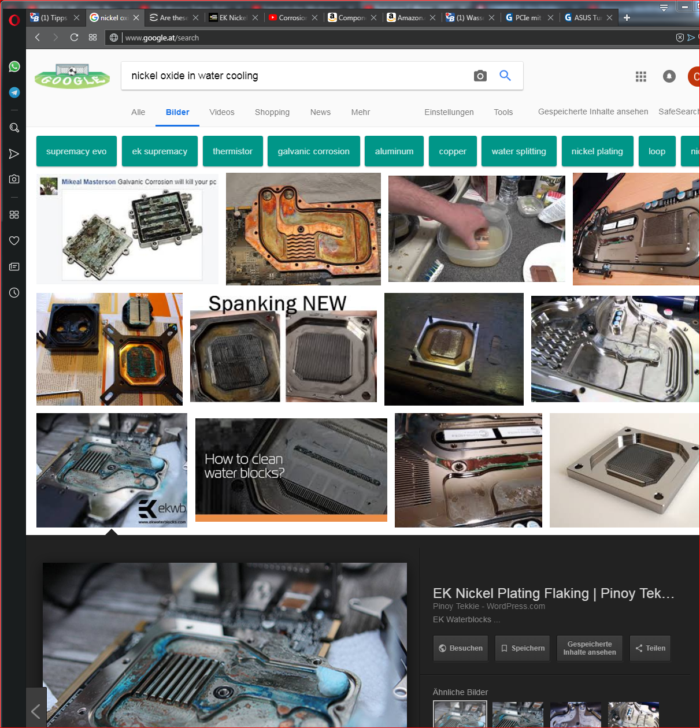
Task: Open Google notifications bell
Action: click(x=669, y=76)
